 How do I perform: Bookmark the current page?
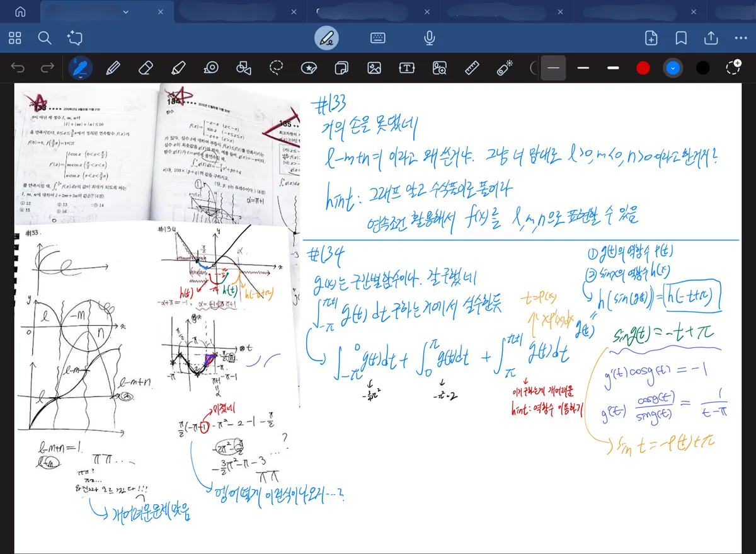click(681, 38)
